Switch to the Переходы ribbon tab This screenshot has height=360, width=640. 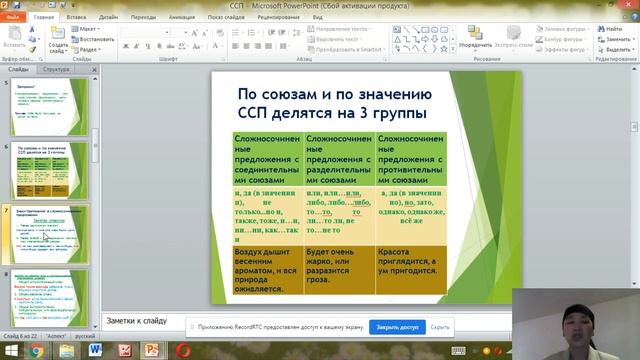[143, 17]
